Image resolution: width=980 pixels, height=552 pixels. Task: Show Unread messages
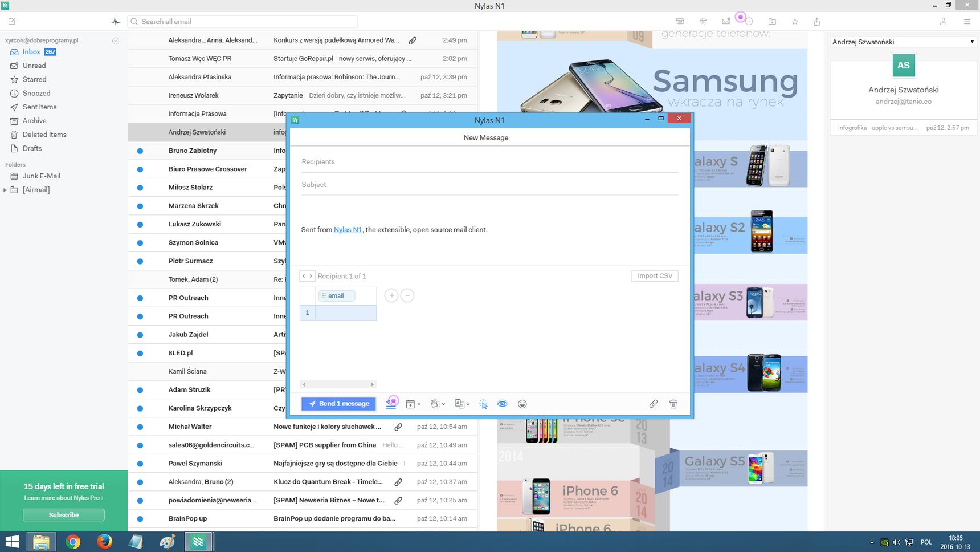[x=34, y=66]
